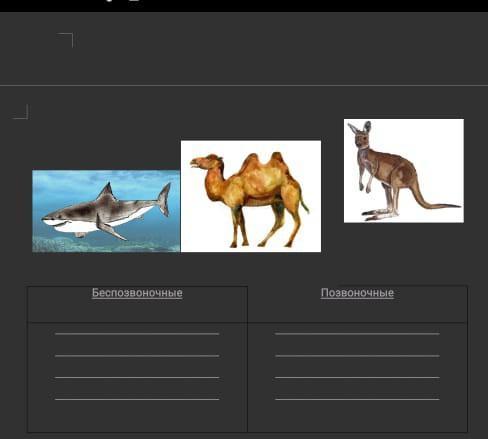
Task: Place cursor on first line under Позвоночные
Action: point(357,333)
